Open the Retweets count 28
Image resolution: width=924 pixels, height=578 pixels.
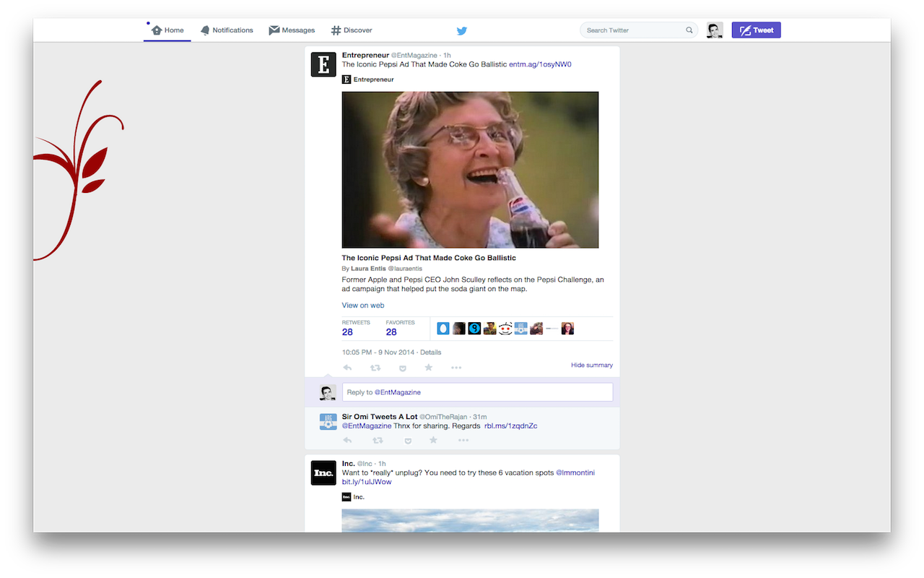347,332
